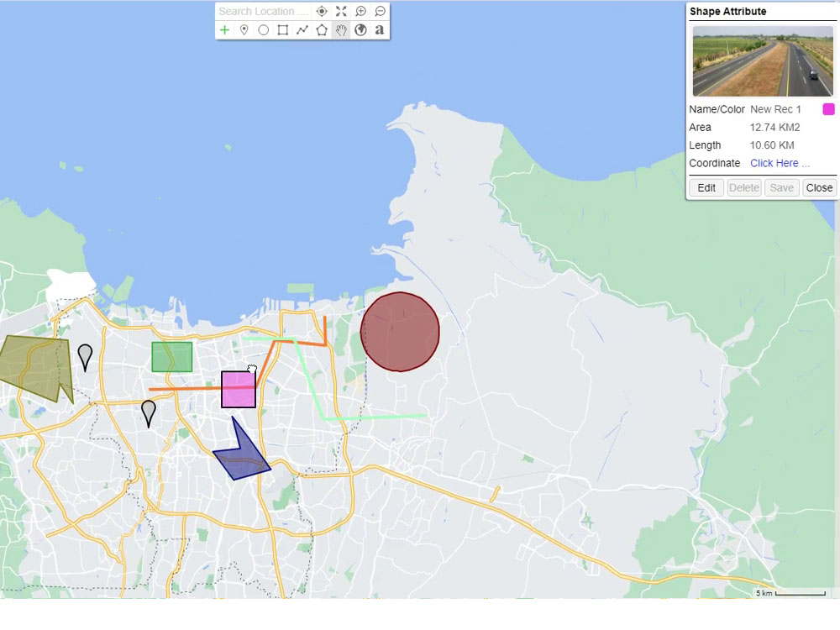The width and height of the screenshot is (840, 630).
Task: Click the fit-to-extent arrows icon
Action: click(341, 11)
